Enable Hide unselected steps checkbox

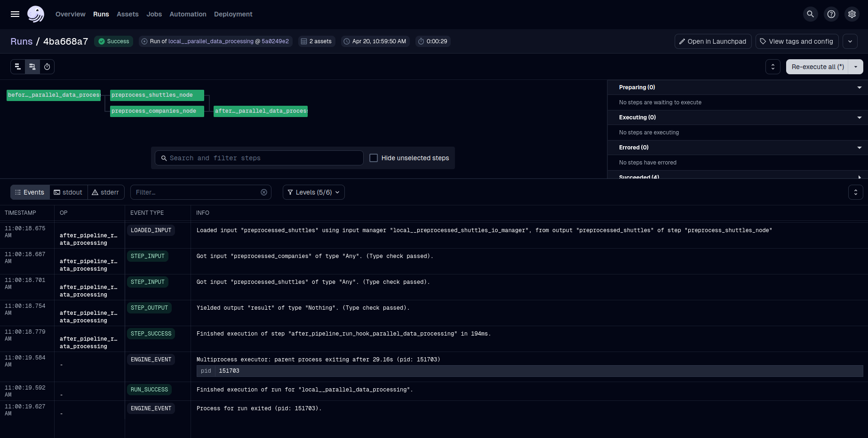click(x=374, y=158)
